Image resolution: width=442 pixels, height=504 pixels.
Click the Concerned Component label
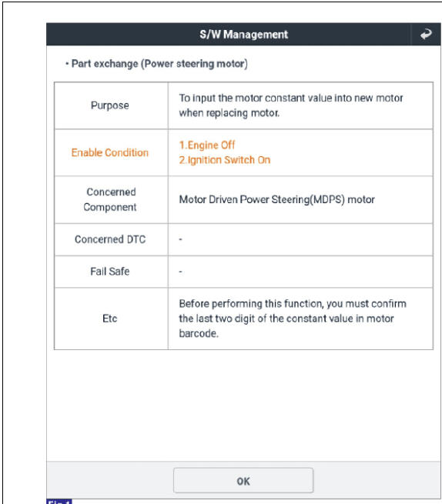[x=110, y=199]
